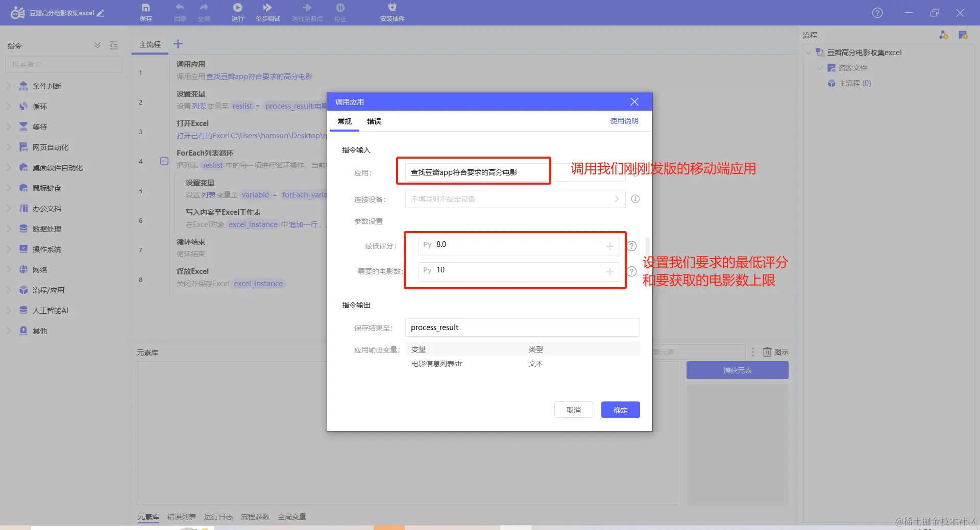Expand the 等待 command category
980x530 pixels.
(x=9, y=127)
